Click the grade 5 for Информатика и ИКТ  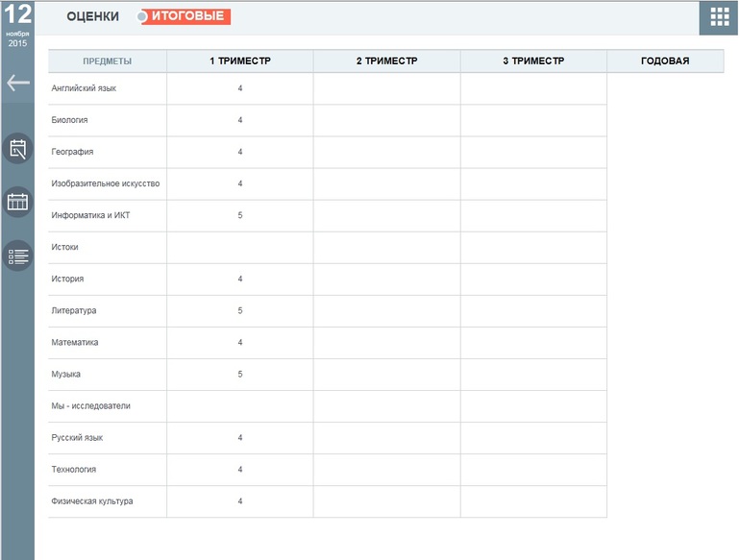click(240, 215)
